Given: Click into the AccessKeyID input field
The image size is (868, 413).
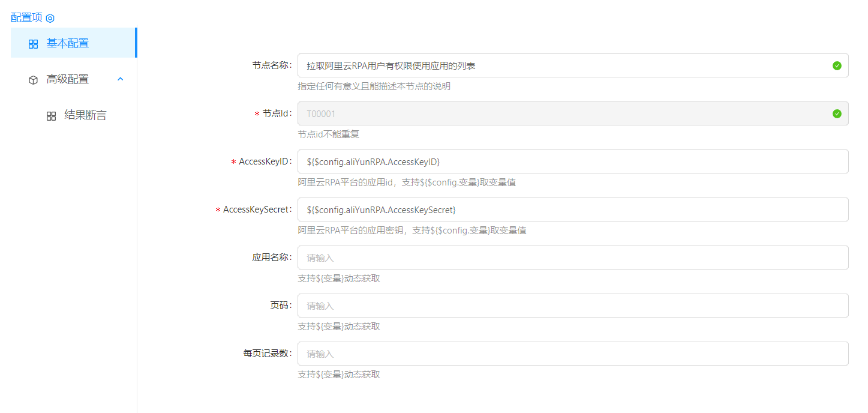Looking at the screenshot, I should click(573, 161).
